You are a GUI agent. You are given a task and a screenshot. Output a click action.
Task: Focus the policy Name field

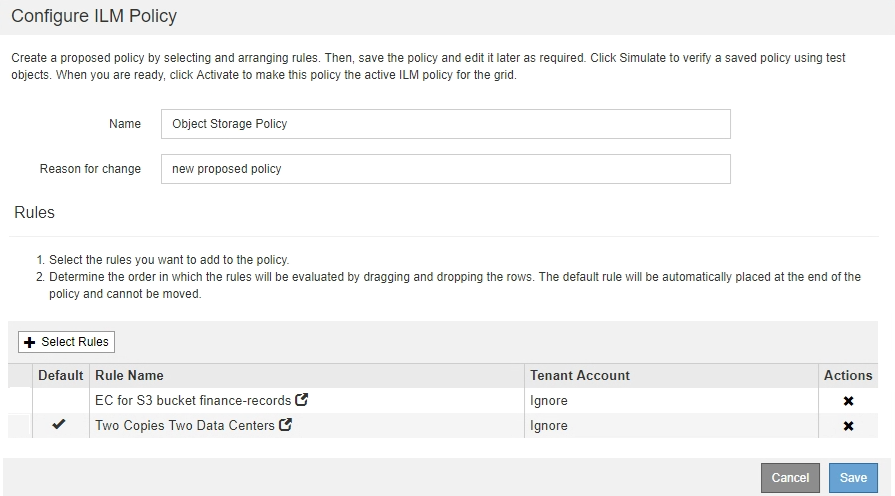[x=445, y=124]
